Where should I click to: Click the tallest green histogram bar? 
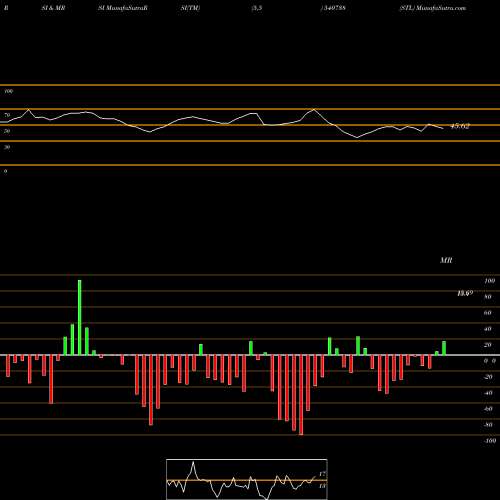tap(80, 318)
